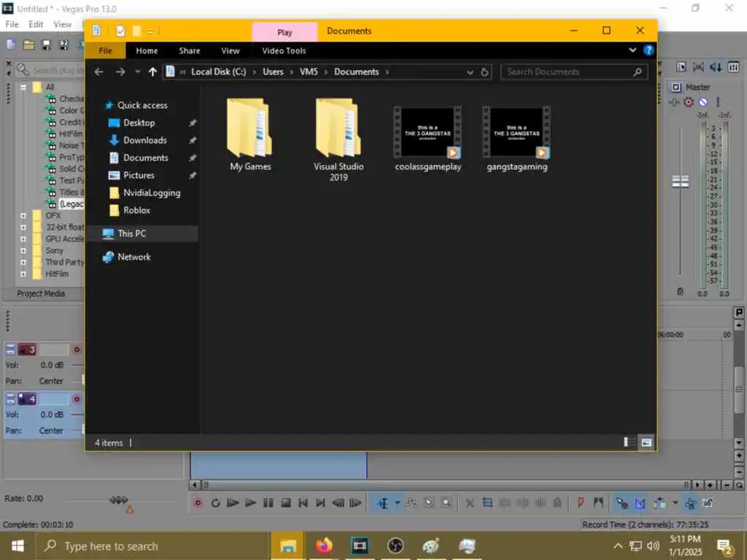Toggle Automatic Crossfades in Vegas toolbar
Viewport: 747px width, 560px height.
click(640, 503)
